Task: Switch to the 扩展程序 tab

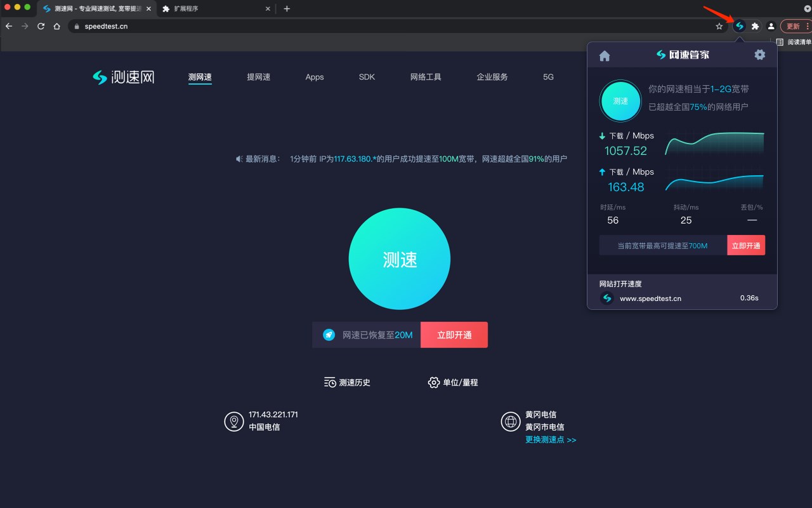Action: pyautogui.click(x=216, y=9)
